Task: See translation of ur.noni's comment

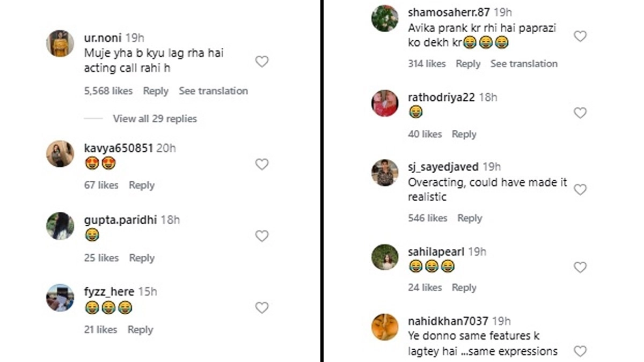Action: point(213,91)
